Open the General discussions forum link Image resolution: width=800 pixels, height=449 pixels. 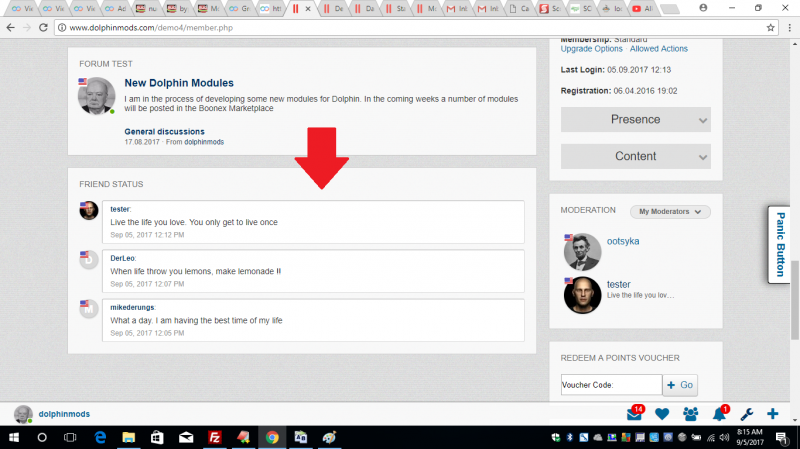click(x=164, y=132)
